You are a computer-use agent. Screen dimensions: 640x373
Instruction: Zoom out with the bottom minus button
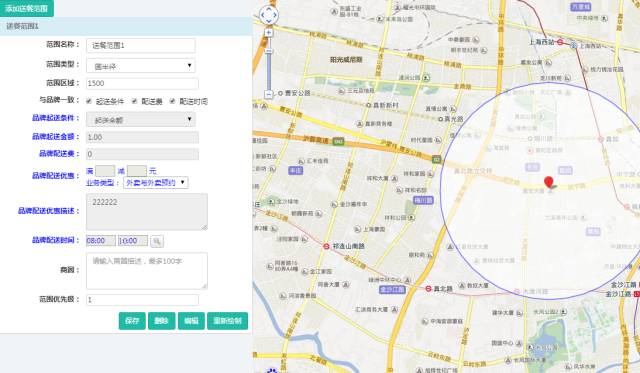pyautogui.click(x=269, y=94)
